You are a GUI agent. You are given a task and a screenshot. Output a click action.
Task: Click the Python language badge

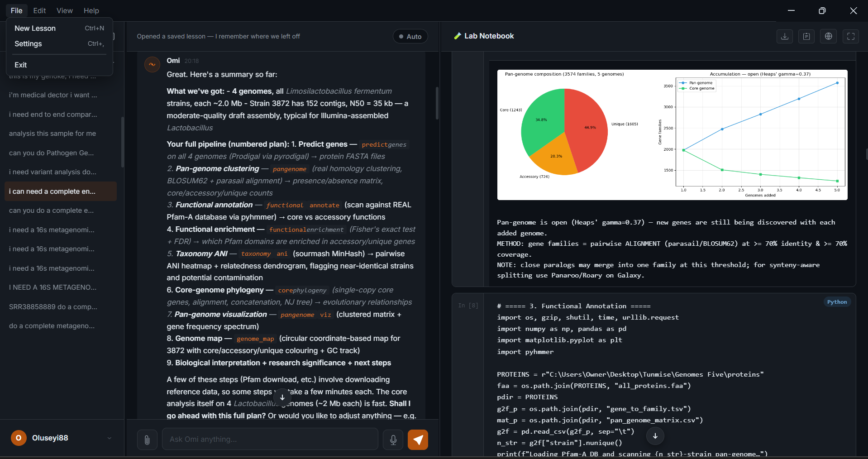[837, 302]
